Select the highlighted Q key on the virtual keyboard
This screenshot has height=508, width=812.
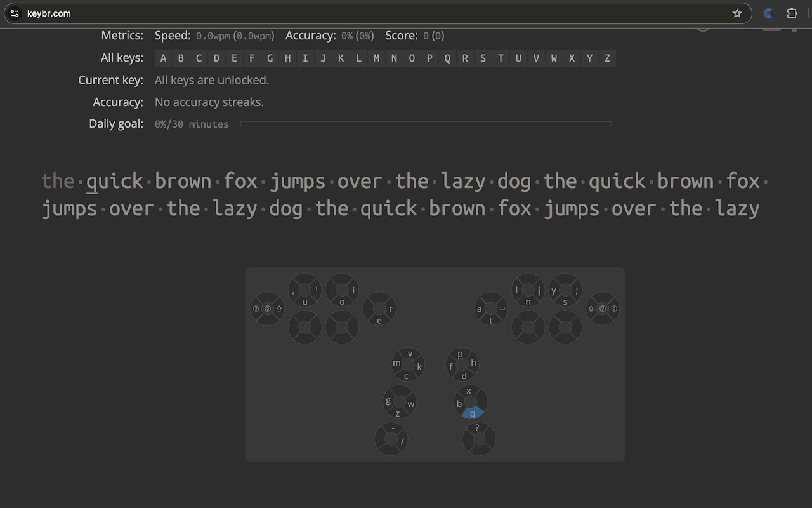(x=472, y=413)
